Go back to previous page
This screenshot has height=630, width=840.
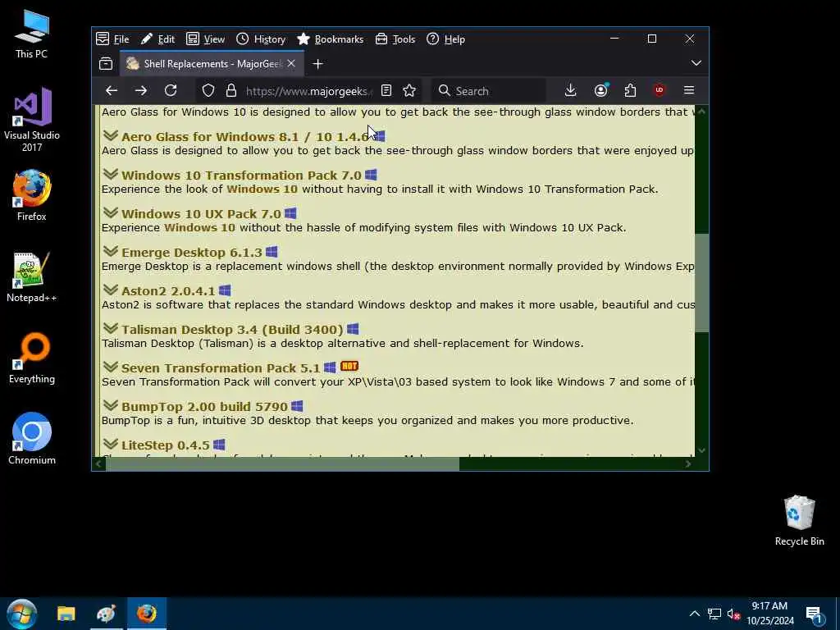point(112,90)
